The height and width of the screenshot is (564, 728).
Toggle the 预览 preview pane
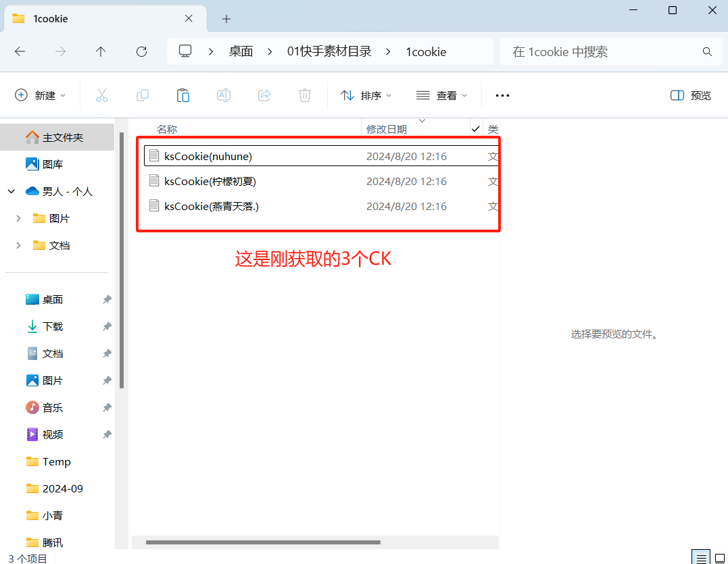pyautogui.click(x=691, y=95)
